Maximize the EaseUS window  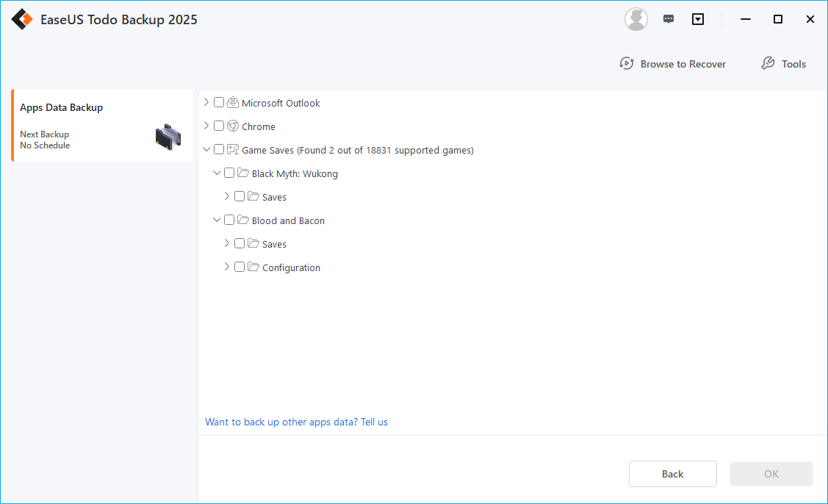[778, 19]
